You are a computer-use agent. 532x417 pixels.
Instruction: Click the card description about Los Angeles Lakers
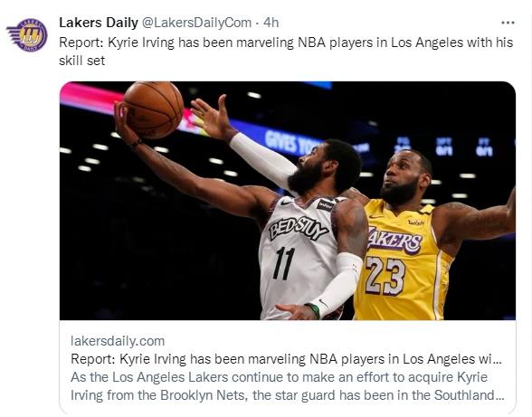[287, 386]
